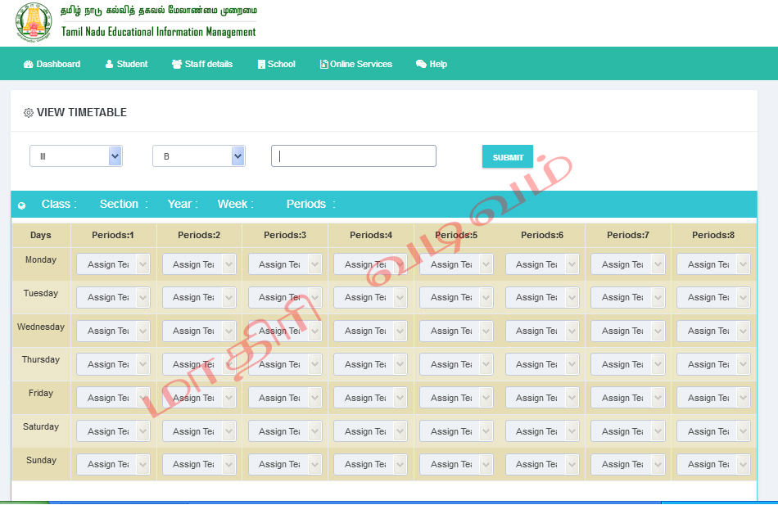Open Friday Periods:8 Assign Teacher dropdown
Image resolution: width=778 pixels, height=532 pixels.
pos(712,398)
